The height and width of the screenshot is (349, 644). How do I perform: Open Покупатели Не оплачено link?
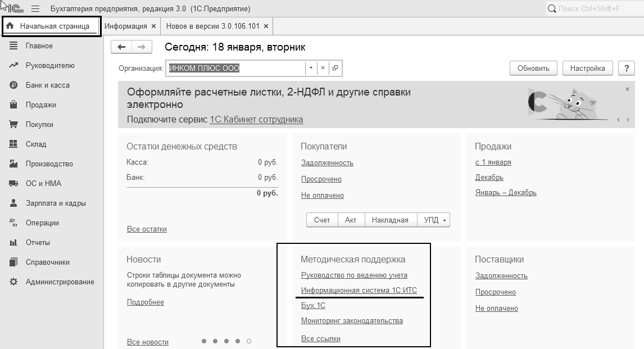click(323, 196)
